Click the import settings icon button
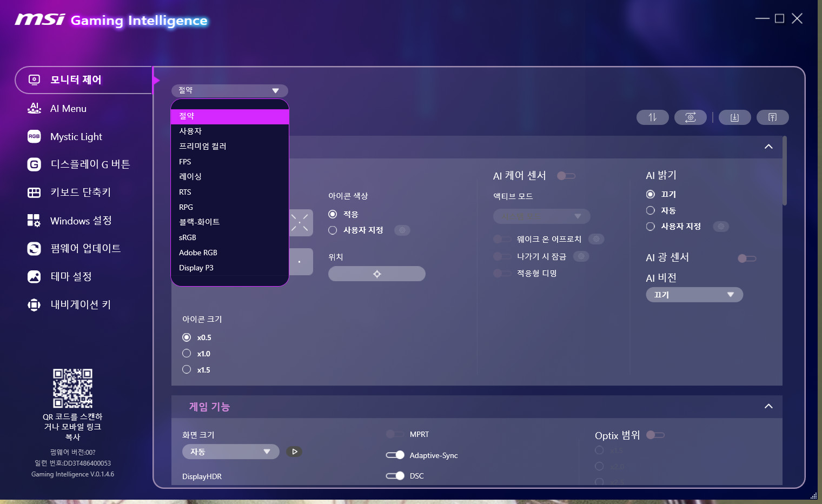Viewport: 822px width, 504px height. click(734, 117)
